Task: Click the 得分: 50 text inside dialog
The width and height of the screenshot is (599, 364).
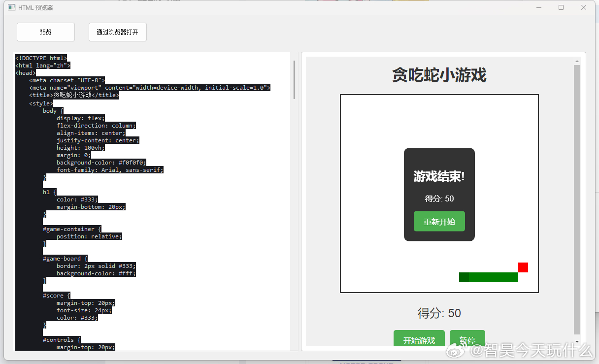Action: 439,199
